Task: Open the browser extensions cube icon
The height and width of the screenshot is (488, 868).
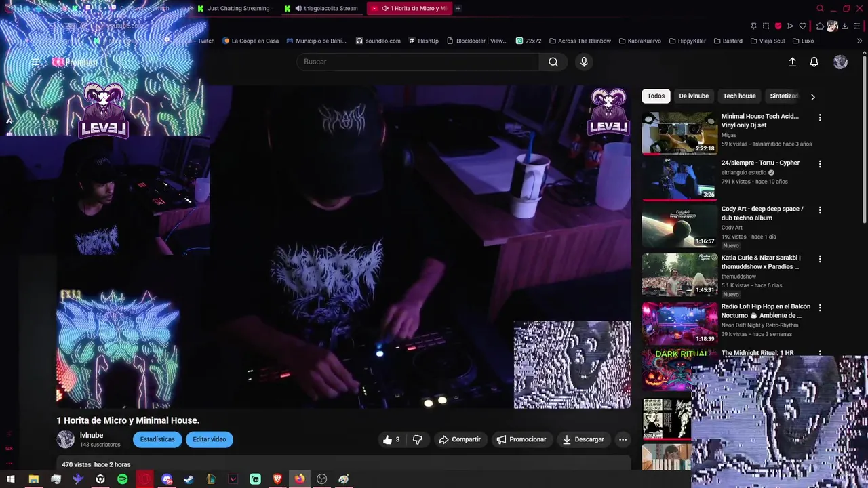Action: click(820, 26)
